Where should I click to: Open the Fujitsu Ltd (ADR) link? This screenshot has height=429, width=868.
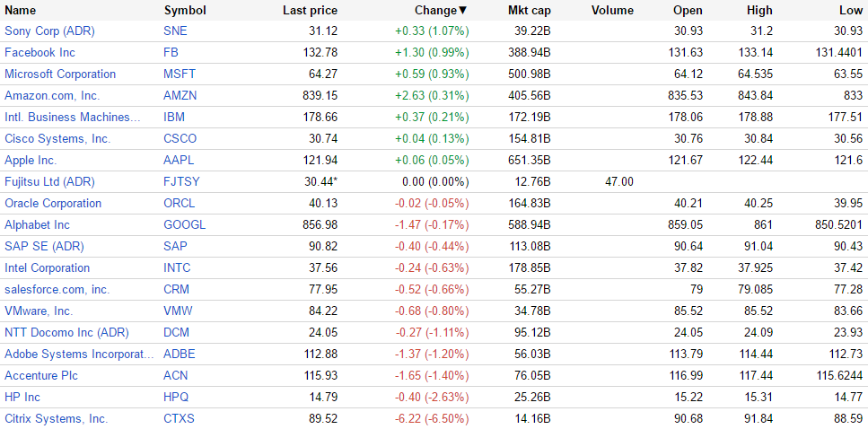[49, 181]
